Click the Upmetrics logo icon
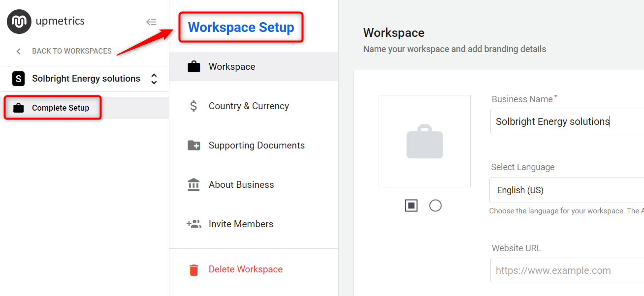This screenshot has width=644, height=296. pyautogui.click(x=19, y=22)
